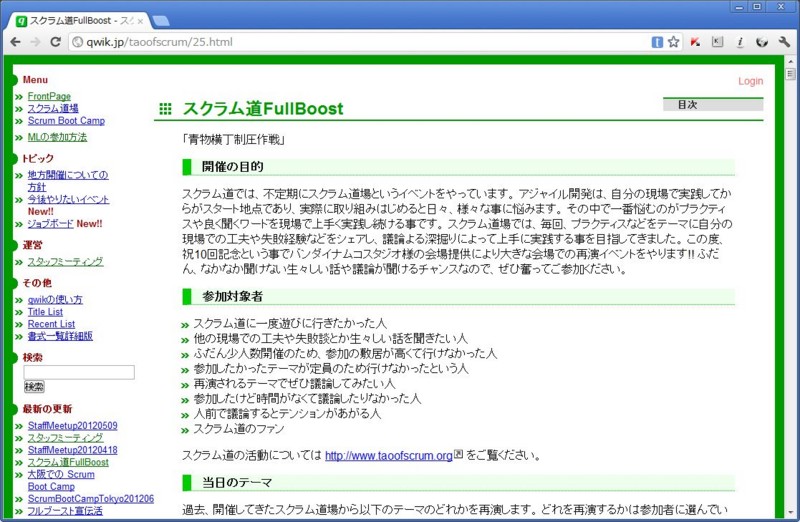Click the line 人前で議論するとテンションがあがる人
Image resolution: width=800 pixels, height=522 pixels.
click(287, 413)
